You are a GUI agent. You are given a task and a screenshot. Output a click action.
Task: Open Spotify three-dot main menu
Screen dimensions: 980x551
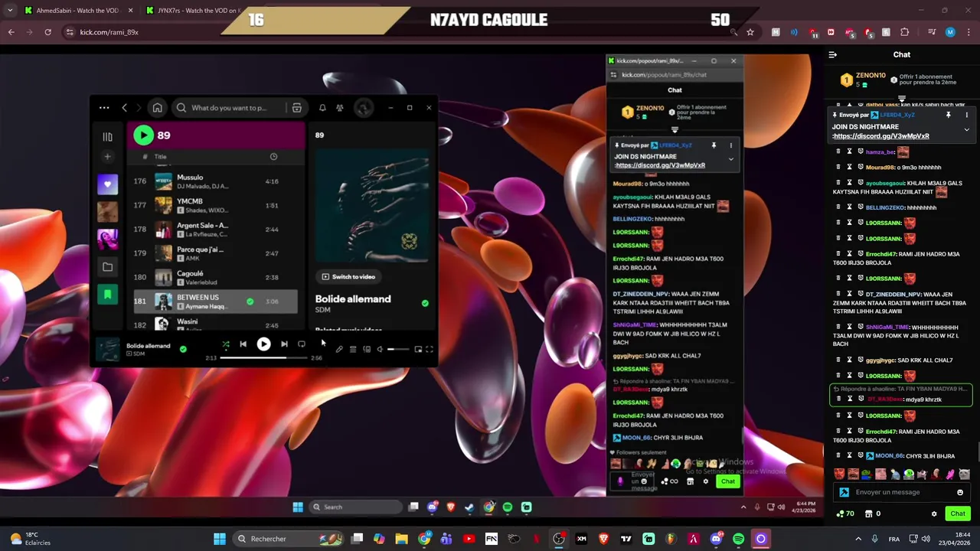(x=104, y=108)
